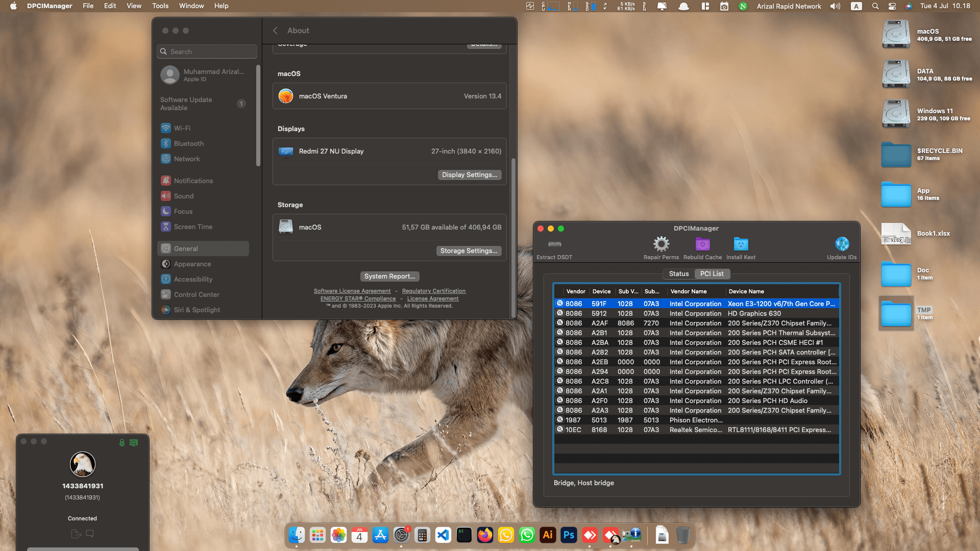The width and height of the screenshot is (980, 551).
Task: Click the volume icon in menu bar
Action: [x=835, y=6]
